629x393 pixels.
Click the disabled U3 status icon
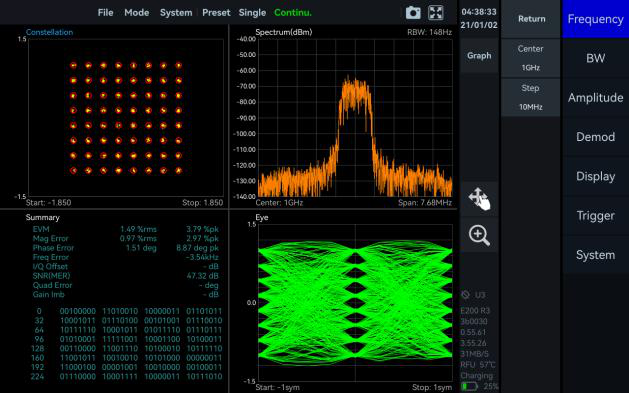pos(466,295)
